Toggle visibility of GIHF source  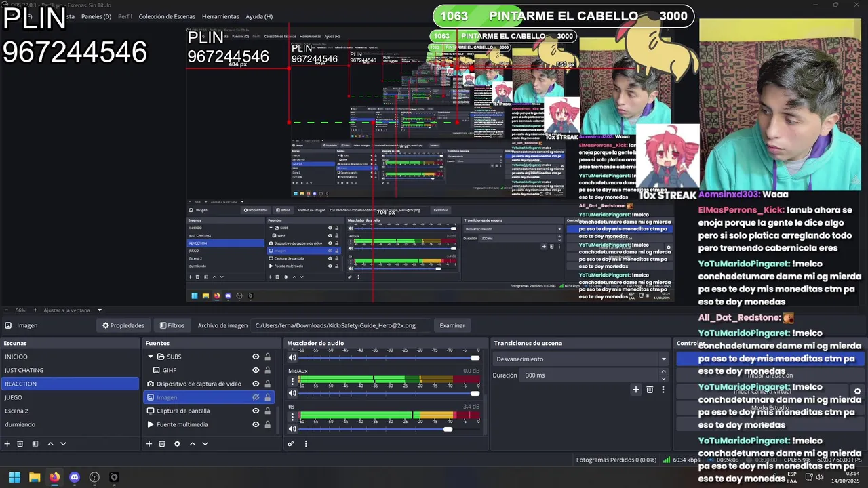pyautogui.click(x=256, y=370)
